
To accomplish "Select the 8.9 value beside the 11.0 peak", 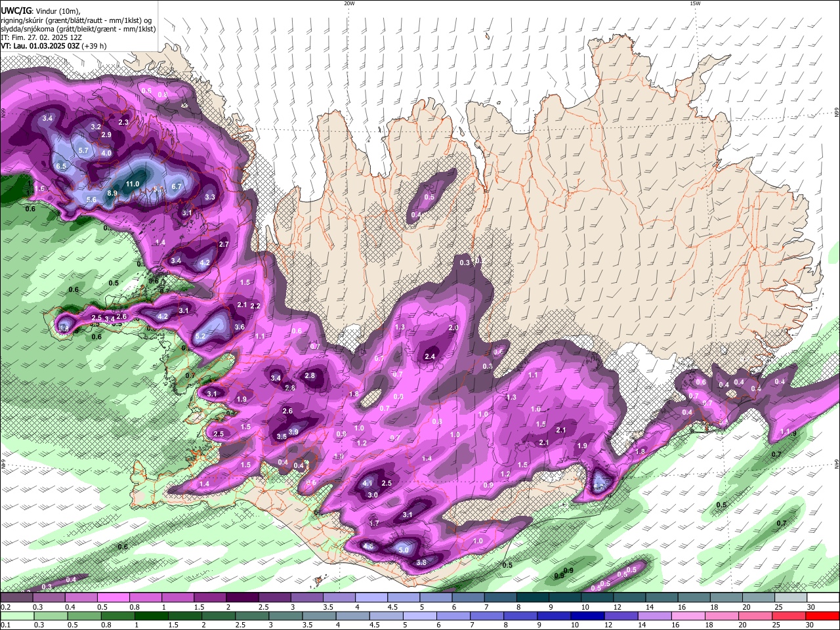I will (112, 194).
